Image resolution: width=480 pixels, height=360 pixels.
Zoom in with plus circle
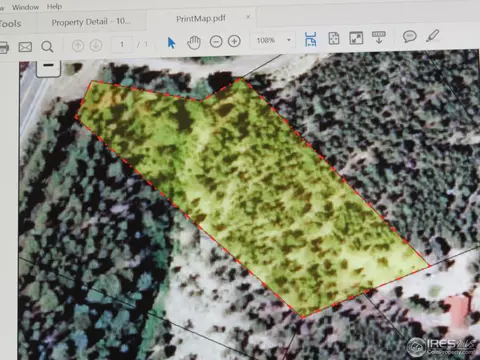(234, 41)
